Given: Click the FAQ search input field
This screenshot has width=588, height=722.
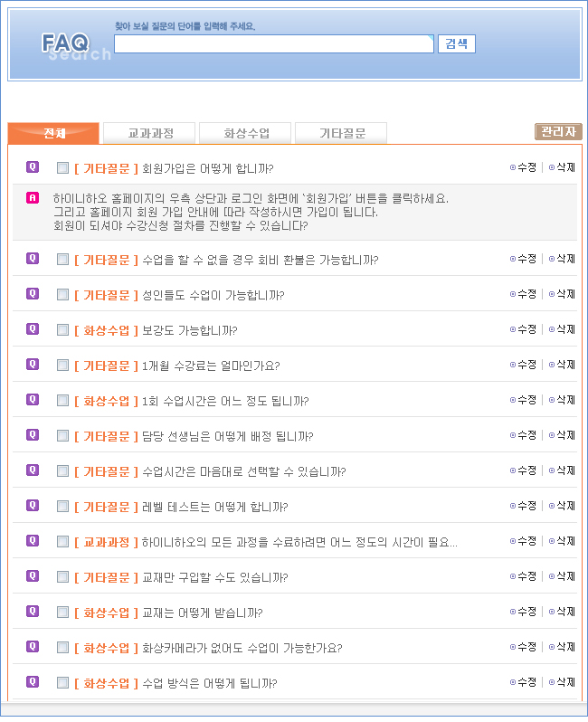Looking at the screenshot, I should (273, 44).
